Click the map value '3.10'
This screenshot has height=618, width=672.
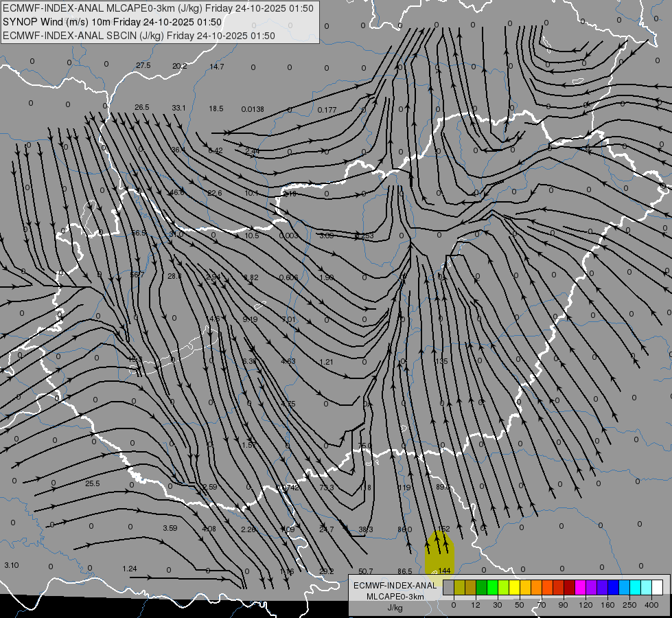(12, 565)
